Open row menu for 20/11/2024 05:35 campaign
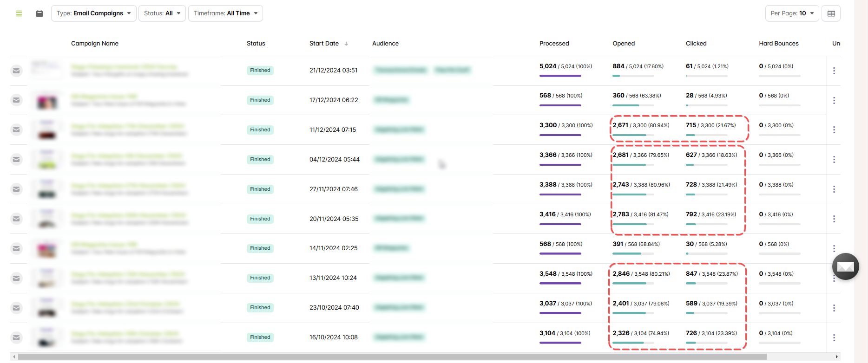This screenshot has height=363, width=868. 834,219
